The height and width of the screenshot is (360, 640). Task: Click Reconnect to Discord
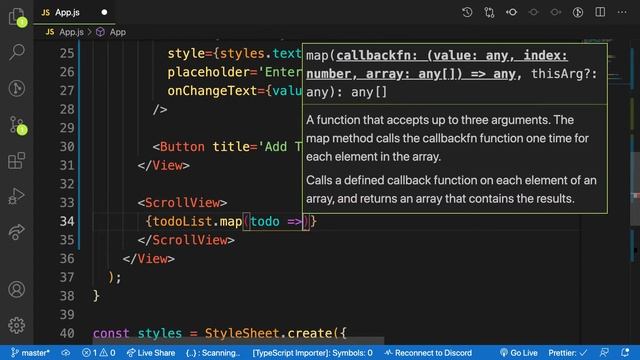428,353
